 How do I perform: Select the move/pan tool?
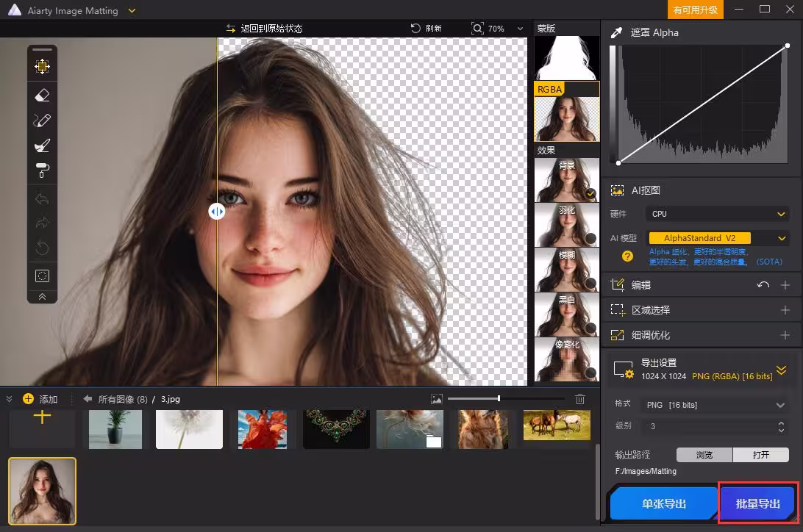42,67
